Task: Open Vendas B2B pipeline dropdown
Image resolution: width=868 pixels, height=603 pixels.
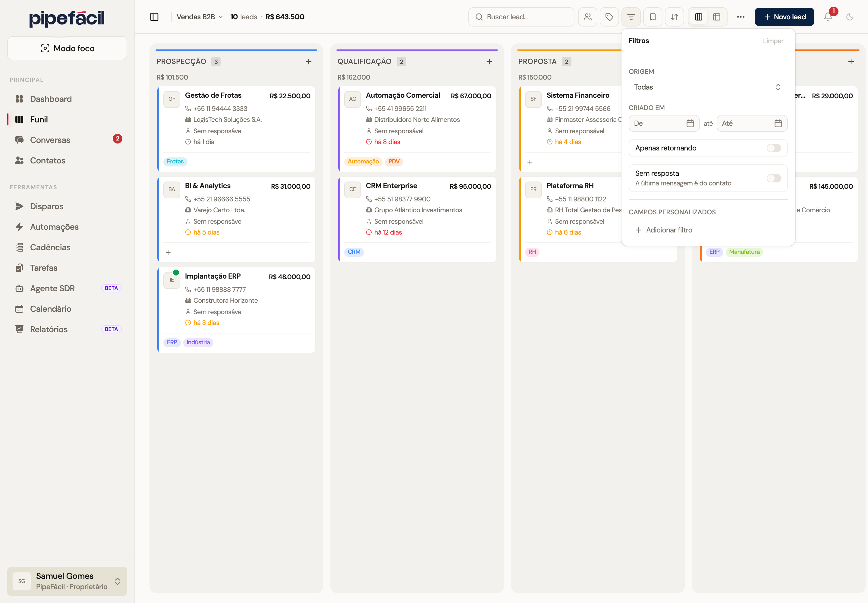Action: click(x=200, y=17)
